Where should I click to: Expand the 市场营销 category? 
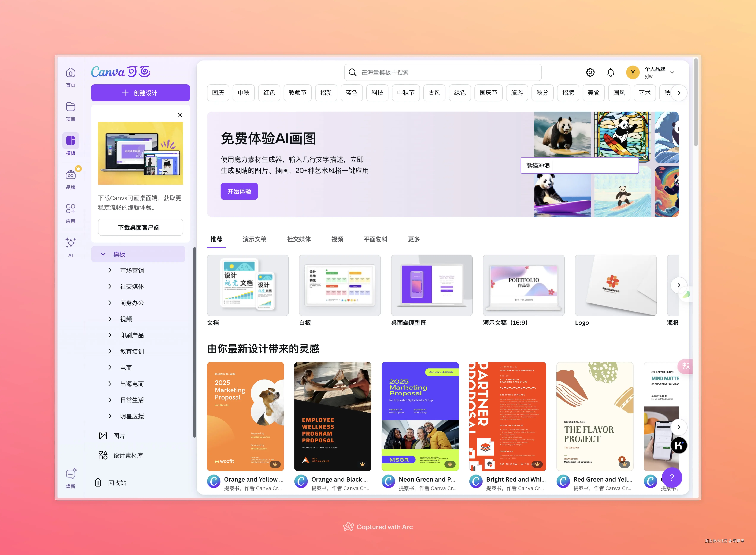click(x=110, y=271)
